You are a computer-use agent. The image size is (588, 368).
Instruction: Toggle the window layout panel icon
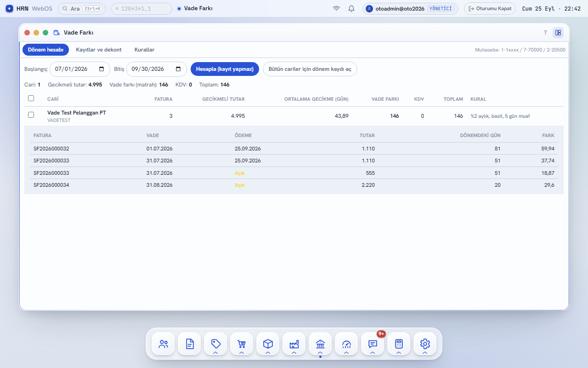pos(558,33)
